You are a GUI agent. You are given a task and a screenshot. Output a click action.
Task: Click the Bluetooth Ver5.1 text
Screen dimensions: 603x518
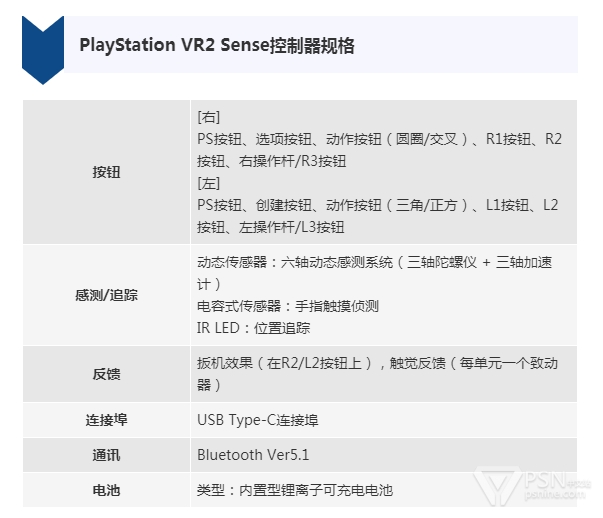253,455
